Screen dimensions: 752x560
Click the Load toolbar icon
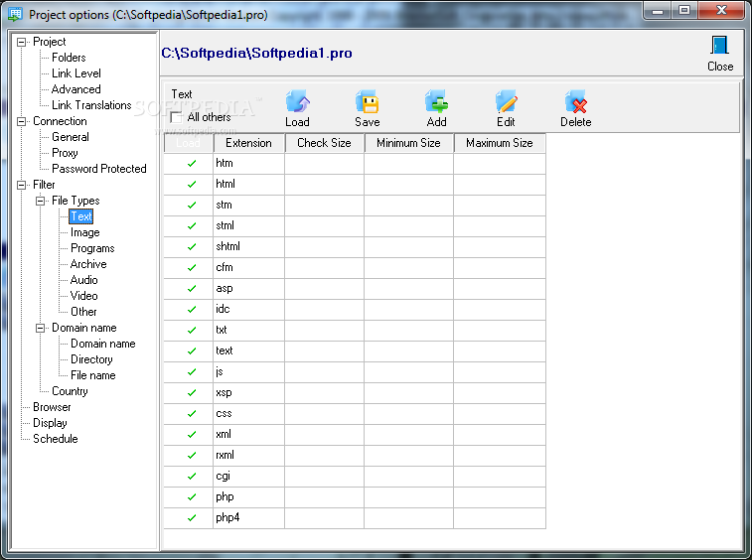(x=297, y=101)
